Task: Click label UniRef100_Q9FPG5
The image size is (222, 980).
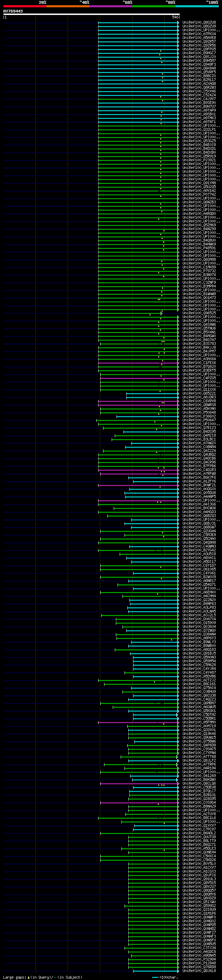Action: pyautogui.click(x=199, y=49)
